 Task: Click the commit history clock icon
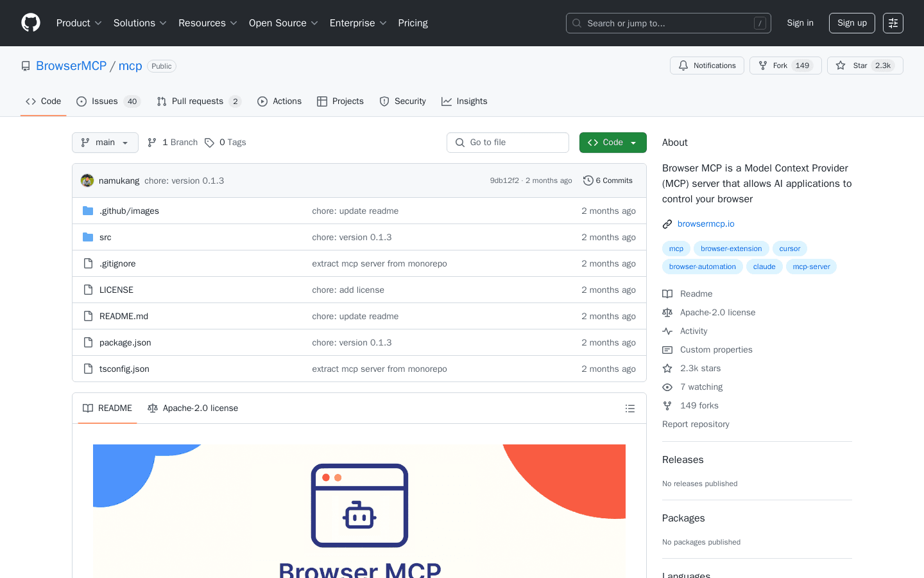tap(588, 180)
